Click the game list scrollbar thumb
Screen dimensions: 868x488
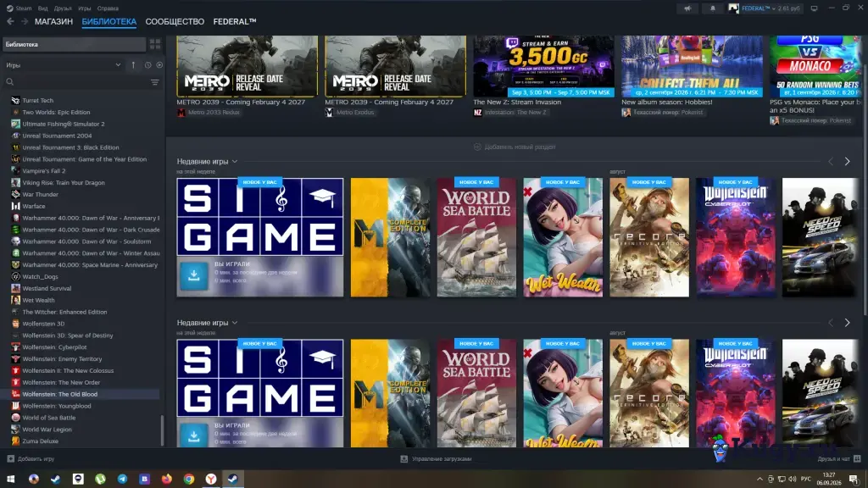(162, 430)
